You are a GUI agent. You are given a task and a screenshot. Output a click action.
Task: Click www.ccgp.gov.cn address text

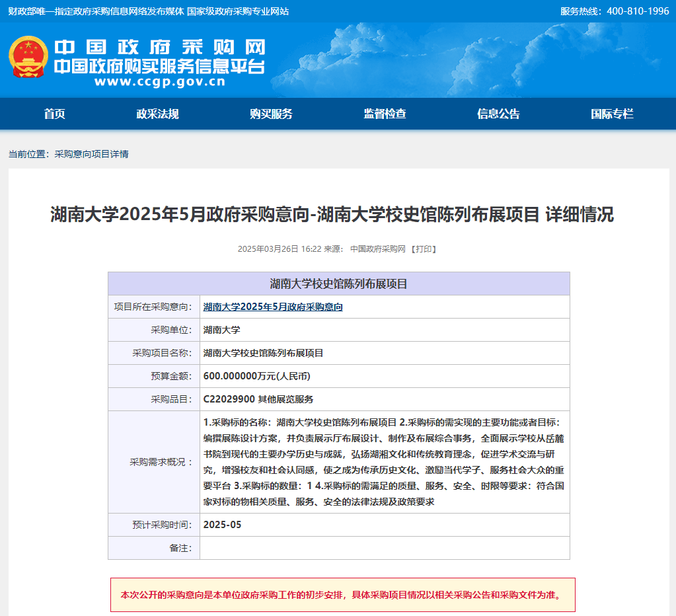pyautogui.click(x=160, y=81)
